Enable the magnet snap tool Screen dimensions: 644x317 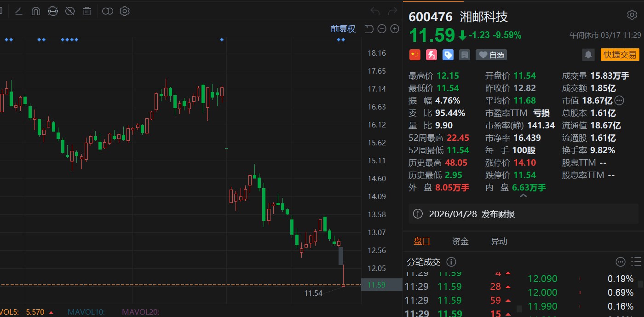(36, 11)
